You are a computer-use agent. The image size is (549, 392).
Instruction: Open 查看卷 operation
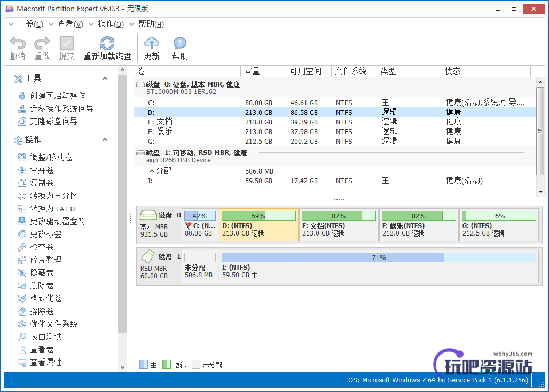point(36,350)
